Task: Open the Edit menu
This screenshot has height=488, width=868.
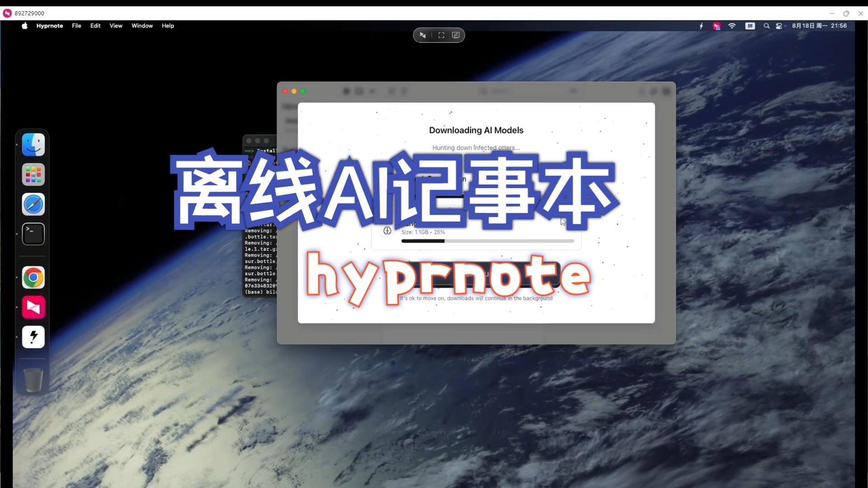Action: click(95, 26)
